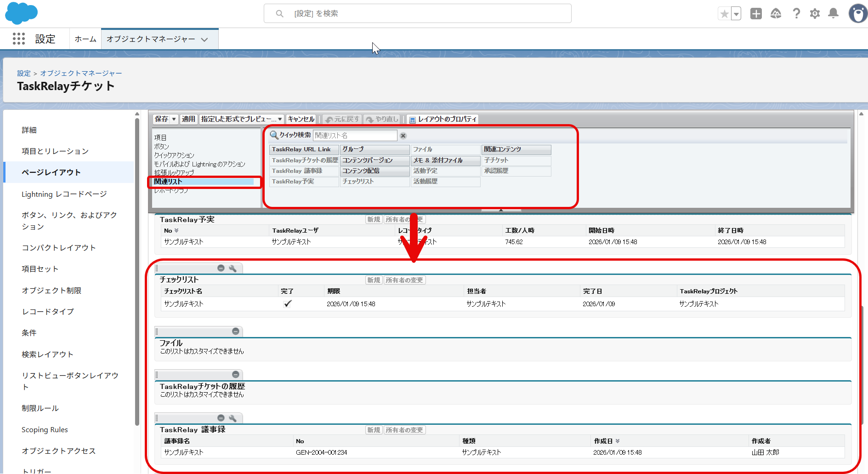This screenshot has width=868, height=474.
Task: Click the キャンセル button
Action: (301, 119)
